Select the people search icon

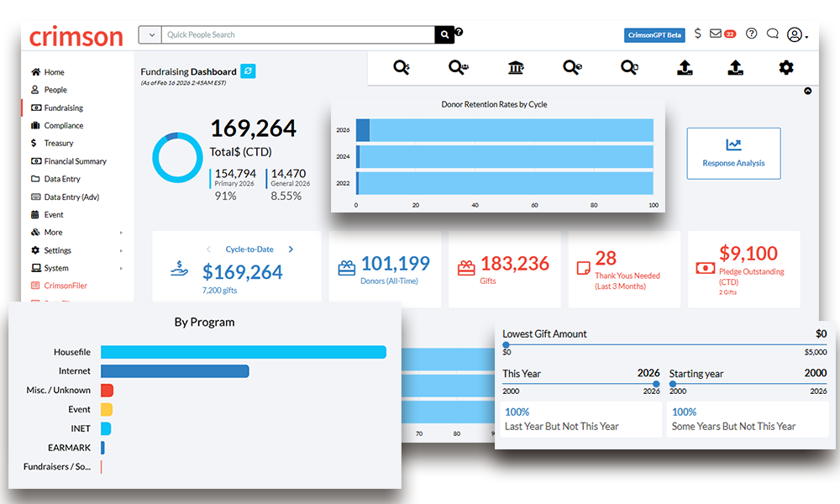[458, 67]
